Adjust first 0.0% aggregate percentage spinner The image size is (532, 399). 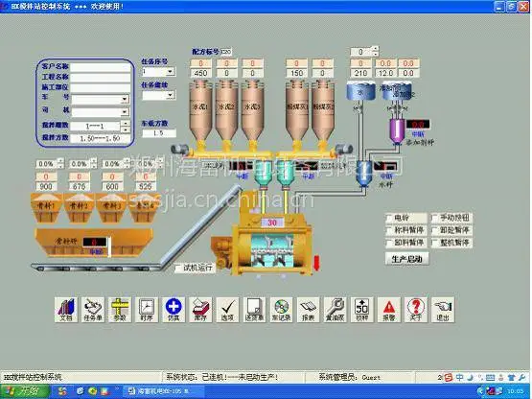(x=60, y=163)
